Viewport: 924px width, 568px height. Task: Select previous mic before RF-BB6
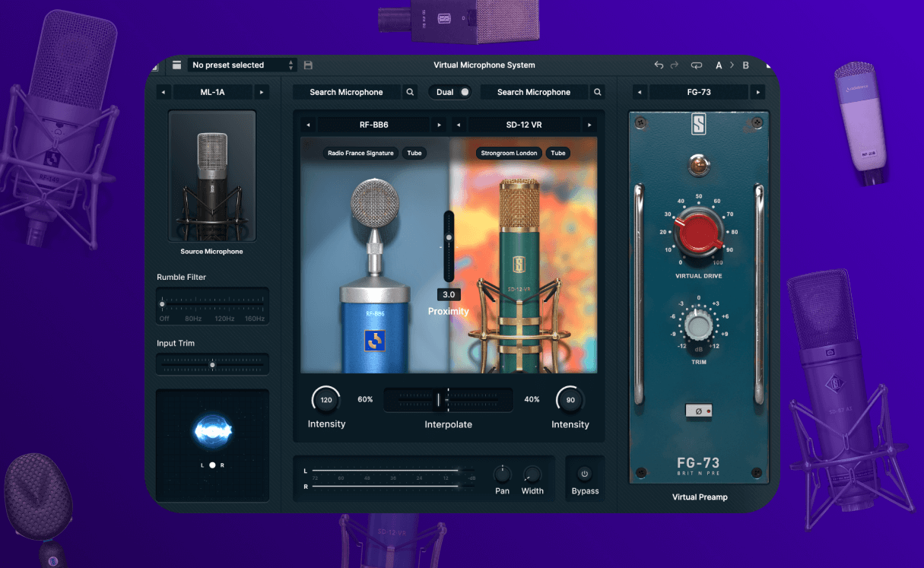[x=308, y=125]
